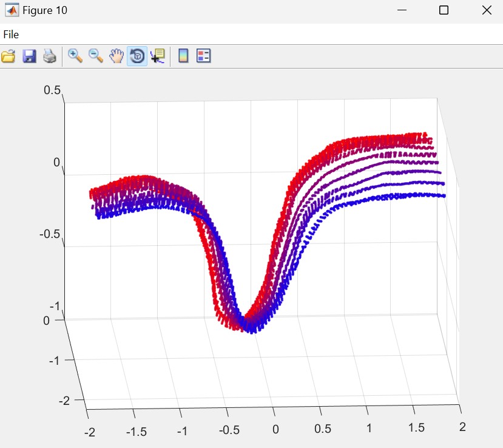Select the Zoom In magnifier tool
The width and height of the screenshot is (503, 448).
(x=75, y=56)
